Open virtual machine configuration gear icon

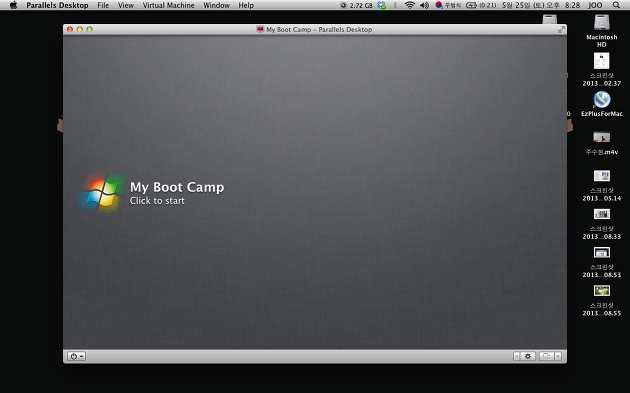pyautogui.click(x=528, y=356)
